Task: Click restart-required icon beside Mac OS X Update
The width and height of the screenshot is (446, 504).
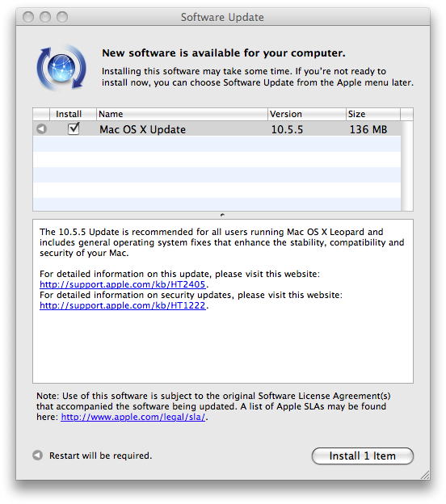Action: click(41, 129)
